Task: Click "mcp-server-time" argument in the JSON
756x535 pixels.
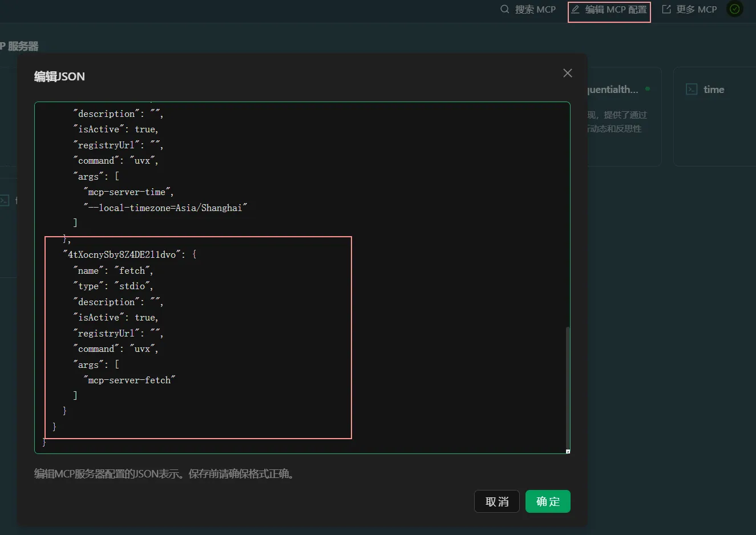Action: pos(128,192)
